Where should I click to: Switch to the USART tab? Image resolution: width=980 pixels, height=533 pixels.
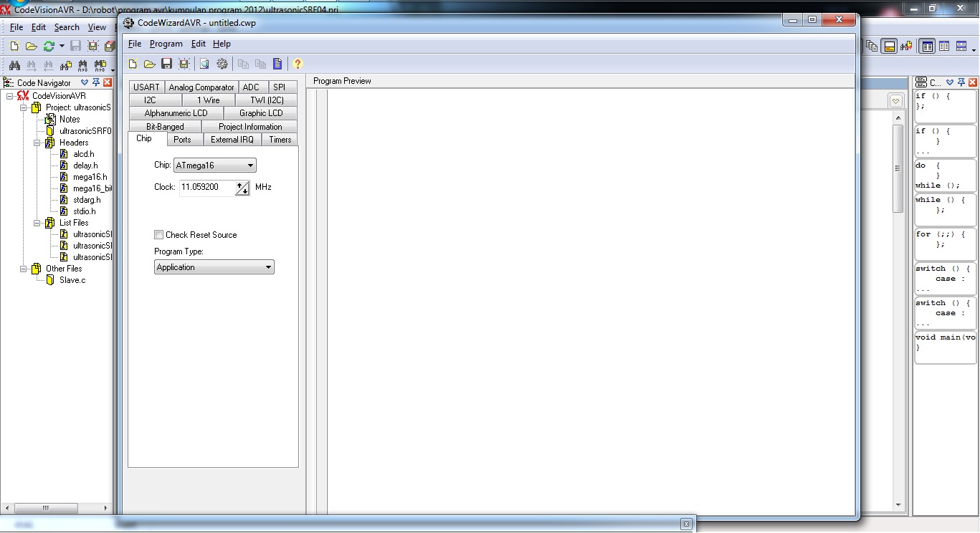(146, 87)
